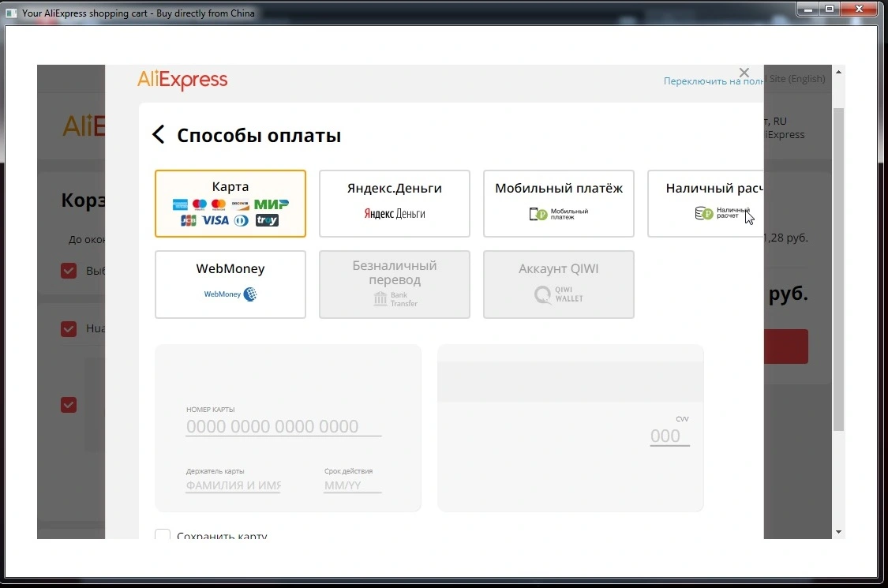The image size is (888, 588).
Task: Click the МИР card logo
Action: 272,204
